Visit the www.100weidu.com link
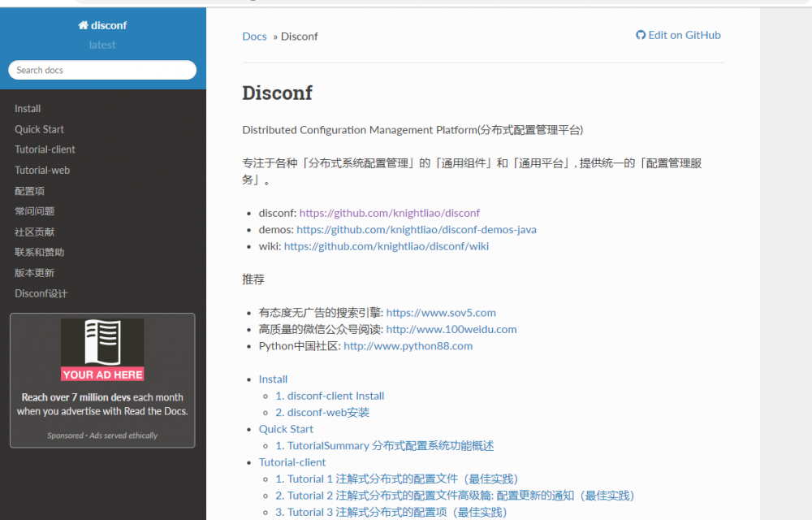This screenshot has height=520, width=812. 451,329
